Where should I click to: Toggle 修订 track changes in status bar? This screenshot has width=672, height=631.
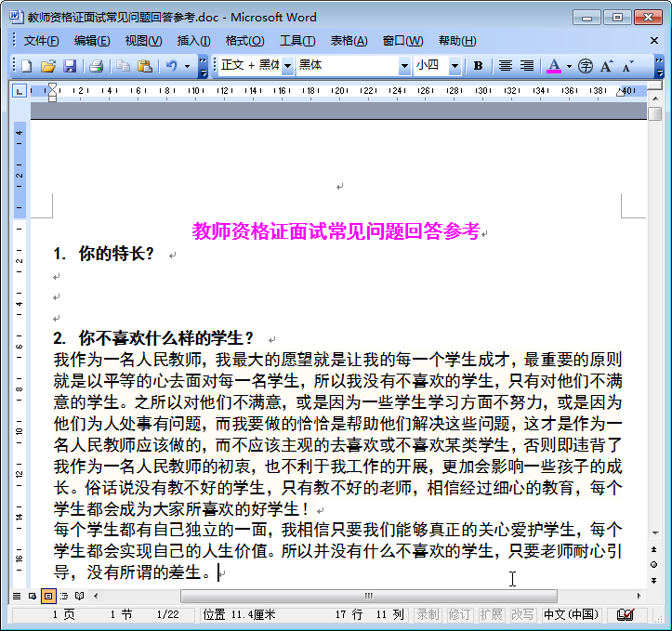pyautogui.click(x=459, y=614)
